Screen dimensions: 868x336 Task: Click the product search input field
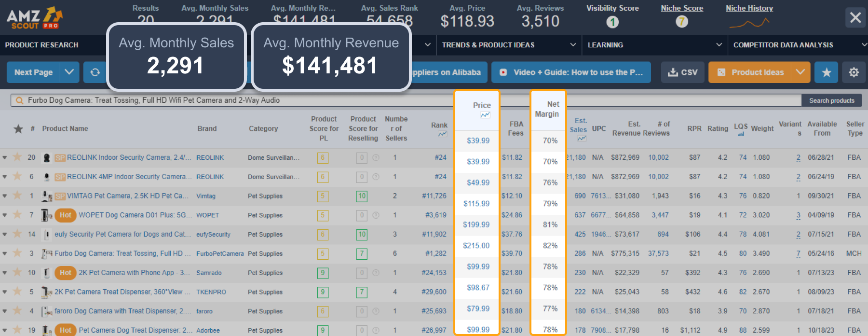click(x=406, y=100)
